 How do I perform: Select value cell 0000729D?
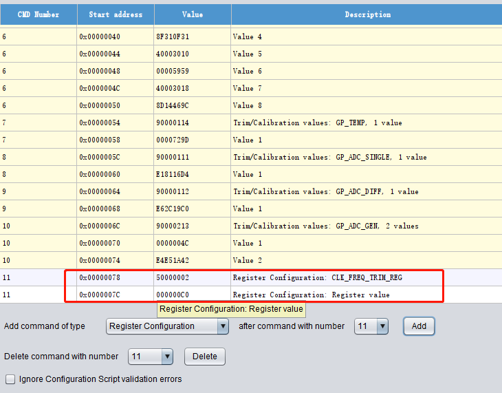coord(192,140)
